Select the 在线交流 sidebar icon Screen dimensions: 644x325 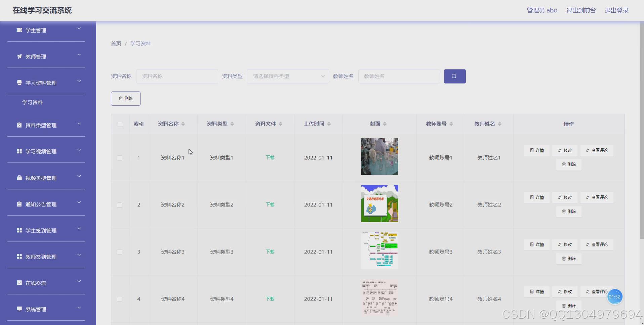click(x=19, y=283)
